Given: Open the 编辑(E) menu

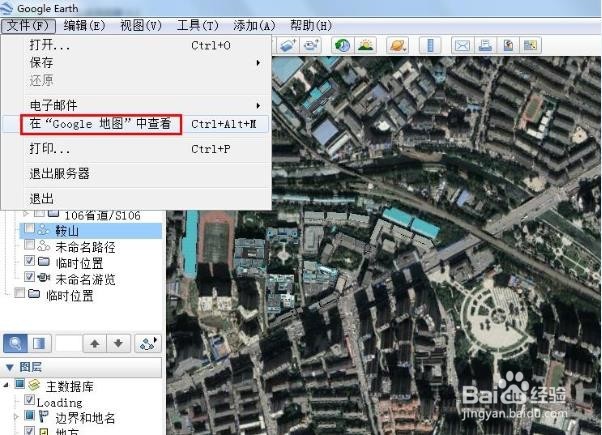Looking at the screenshot, I should pyautogui.click(x=84, y=26).
